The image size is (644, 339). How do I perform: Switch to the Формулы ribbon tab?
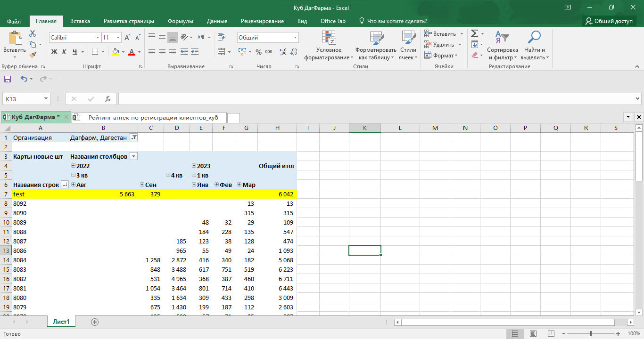coord(180,21)
